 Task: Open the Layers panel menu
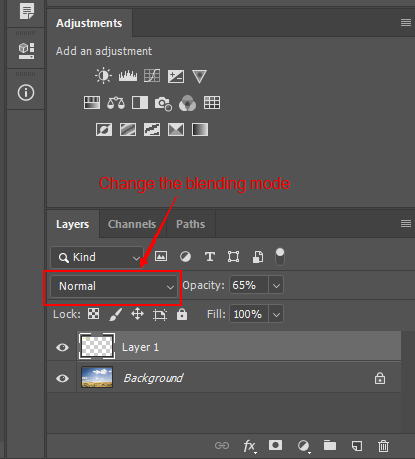[x=406, y=223]
